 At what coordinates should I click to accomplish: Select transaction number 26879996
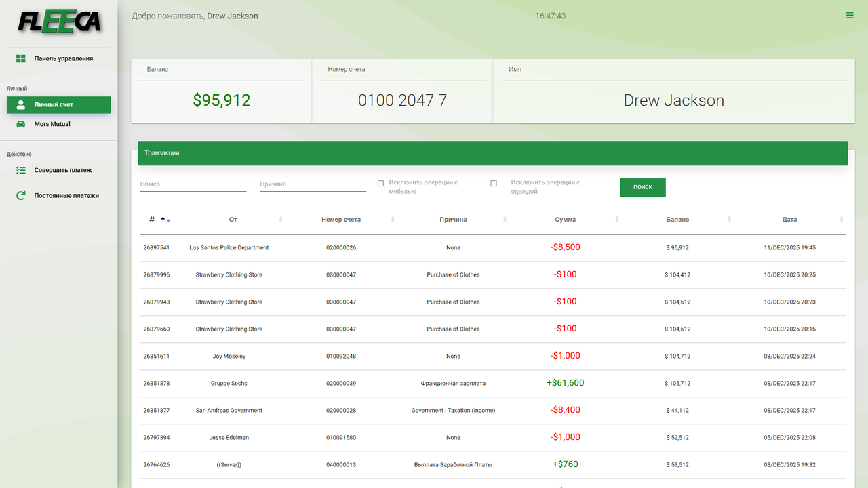pos(157,275)
